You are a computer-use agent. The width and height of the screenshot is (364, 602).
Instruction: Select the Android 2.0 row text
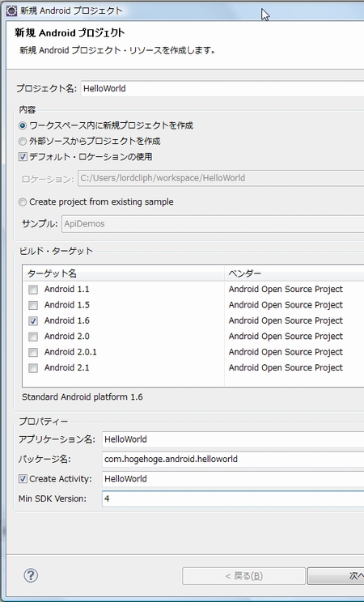67,337
